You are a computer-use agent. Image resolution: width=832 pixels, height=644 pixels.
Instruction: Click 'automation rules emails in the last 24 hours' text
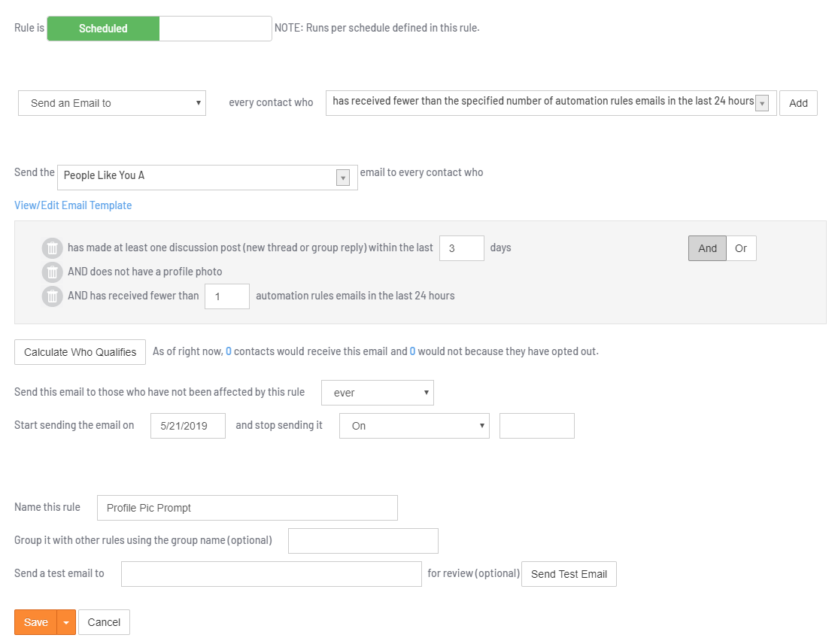pos(355,296)
